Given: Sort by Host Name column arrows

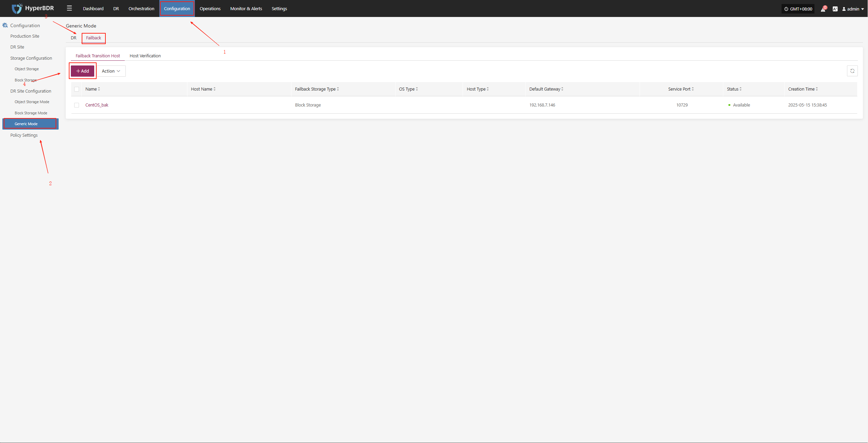Looking at the screenshot, I should tap(215, 89).
